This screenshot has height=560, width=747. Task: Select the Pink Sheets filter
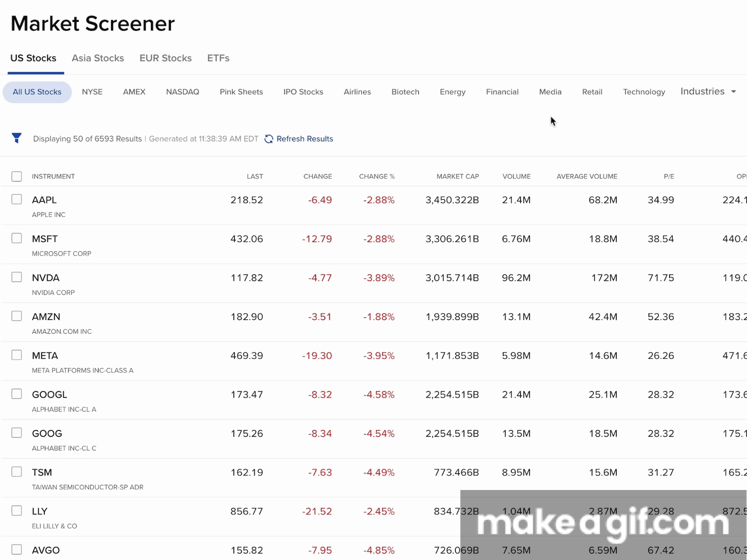[x=241, y=92]
